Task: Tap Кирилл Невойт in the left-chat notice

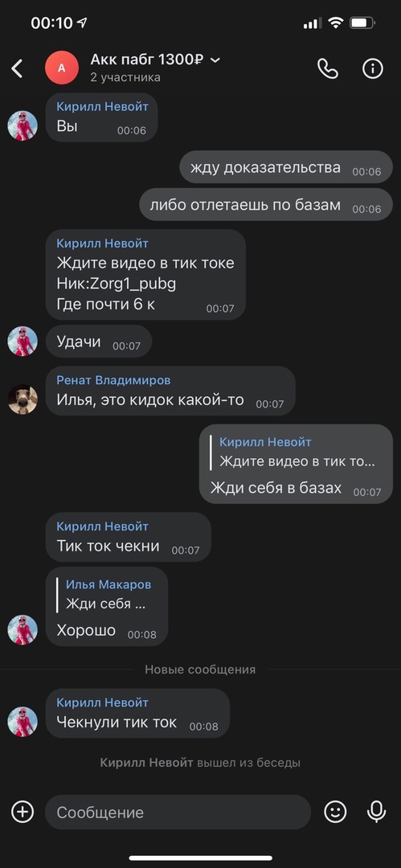Action: click(147, 763)
